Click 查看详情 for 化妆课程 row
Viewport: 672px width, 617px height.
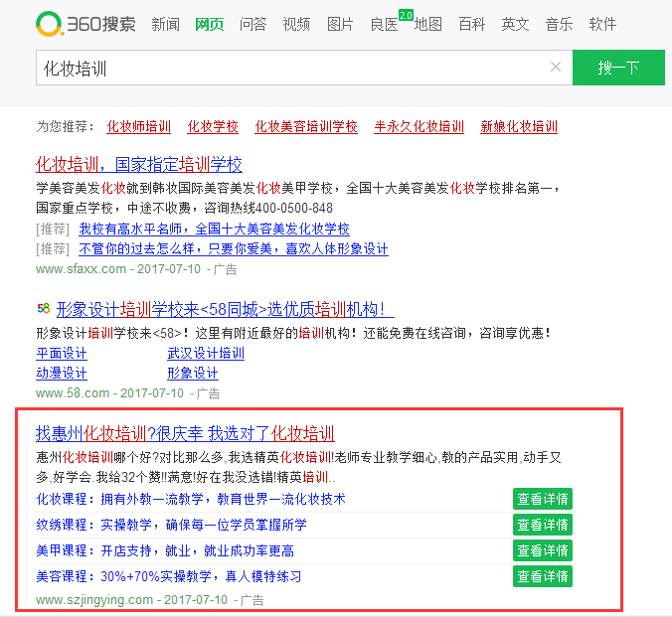pos(542,499)
